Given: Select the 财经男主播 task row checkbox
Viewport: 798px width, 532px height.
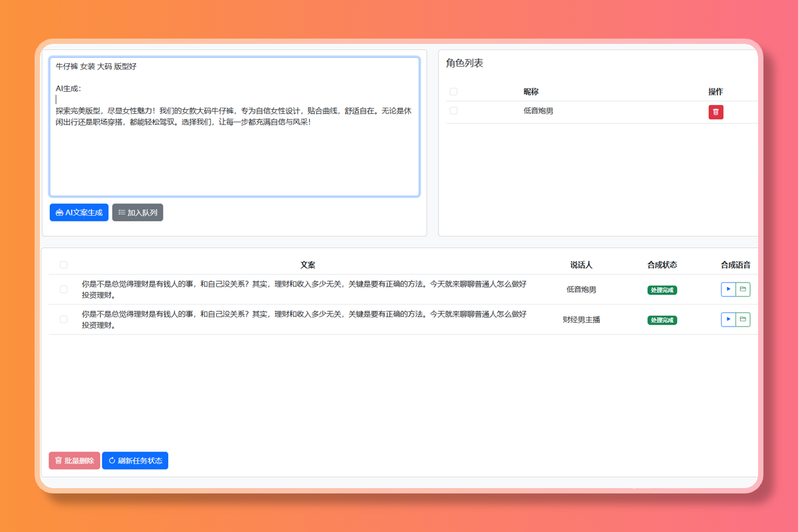Looking at the screenshot, I should click(64, 320).
